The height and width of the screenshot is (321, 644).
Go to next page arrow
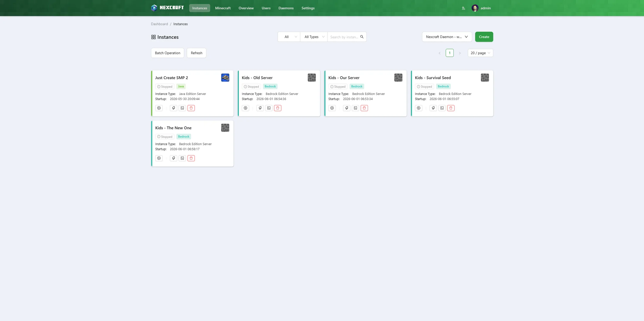coord(460,53)
